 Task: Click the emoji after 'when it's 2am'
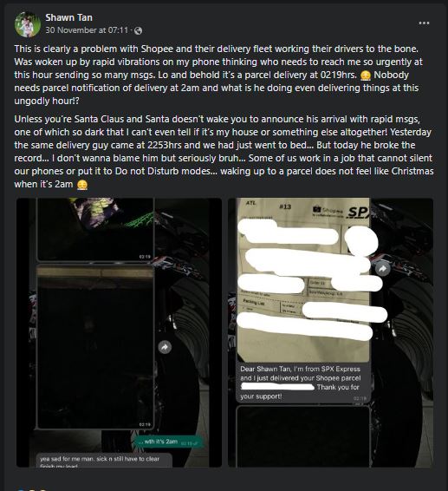pos(82,185)
